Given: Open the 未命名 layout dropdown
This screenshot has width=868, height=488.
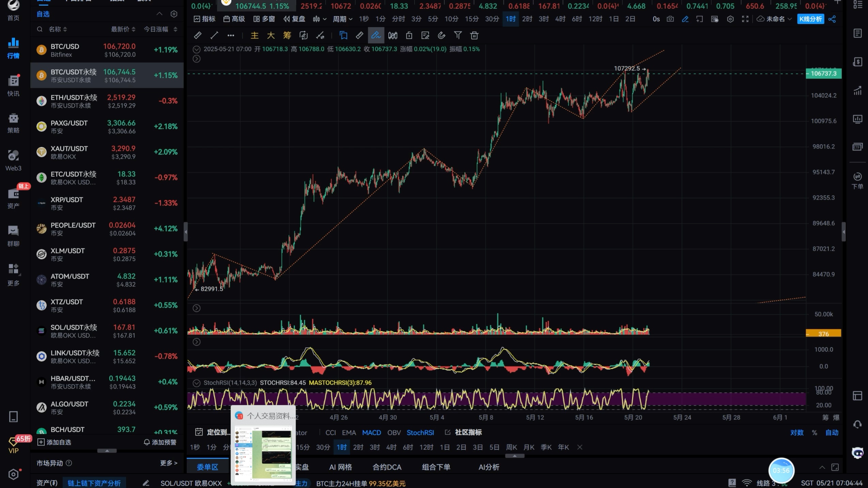Looking at the screenshot, I should [x=774, y=19].
